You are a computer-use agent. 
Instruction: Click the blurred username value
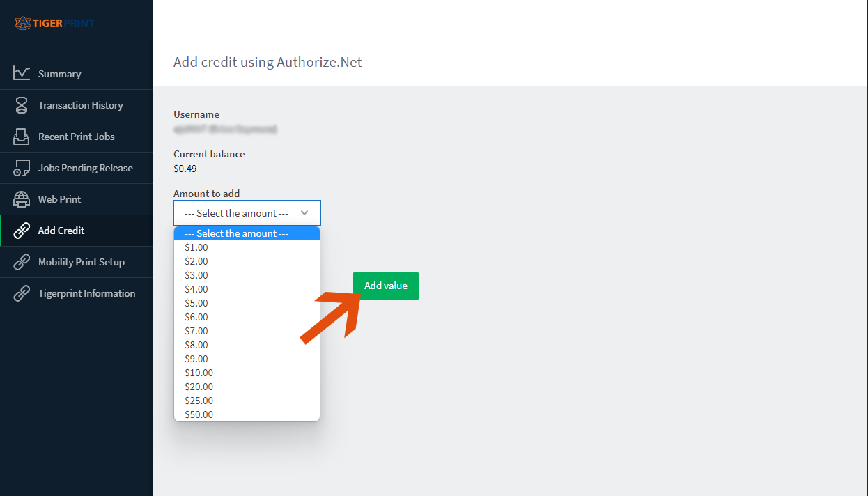(226, 129)
